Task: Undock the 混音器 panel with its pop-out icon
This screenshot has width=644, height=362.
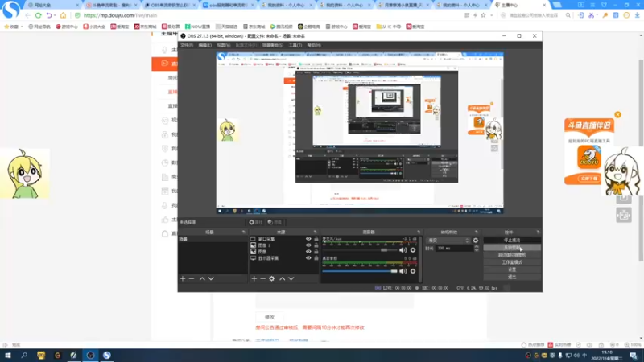Action: [x=419, y=232]
